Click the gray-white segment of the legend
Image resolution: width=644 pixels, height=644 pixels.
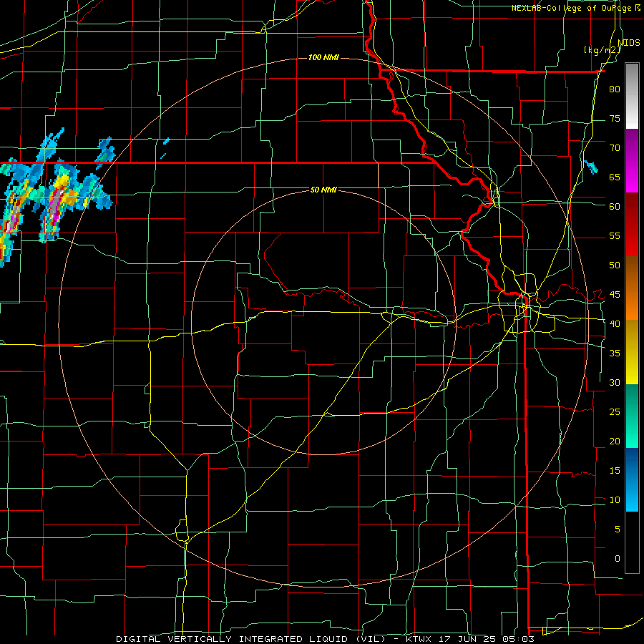[x=632, y=96]
